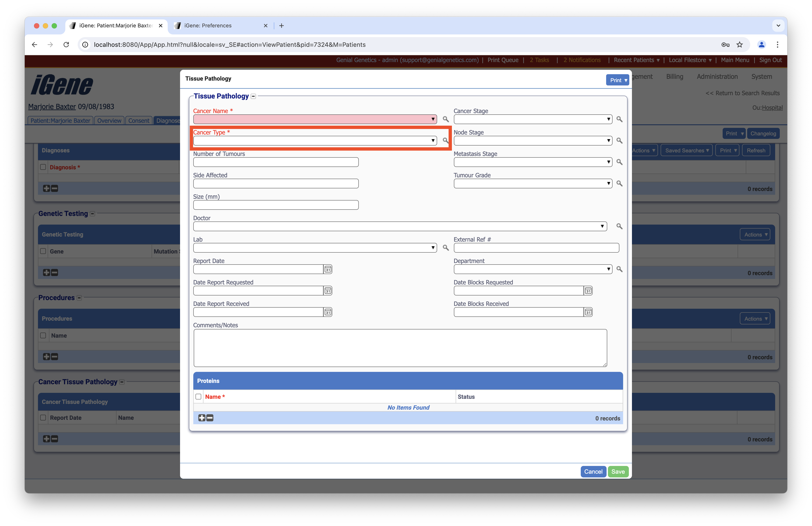Screen dimensions: 812x526
Task: Open the Cancer Type dropdown
Action: click(315, 141)
